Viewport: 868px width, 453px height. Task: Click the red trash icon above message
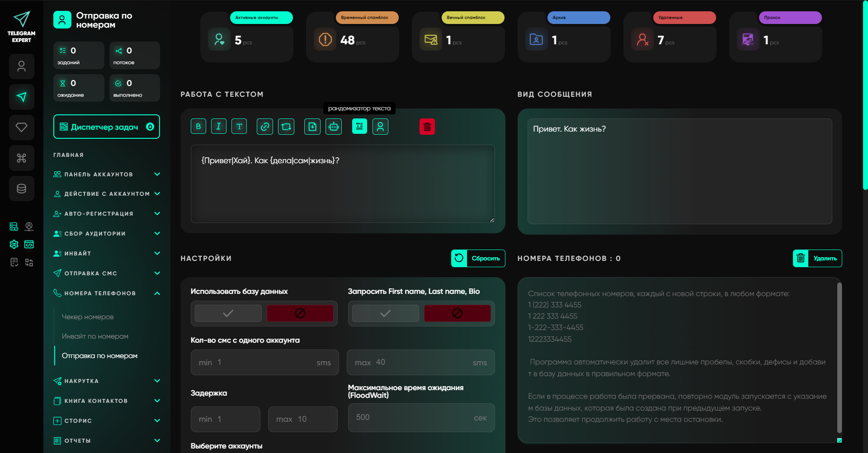click(427, 127)
